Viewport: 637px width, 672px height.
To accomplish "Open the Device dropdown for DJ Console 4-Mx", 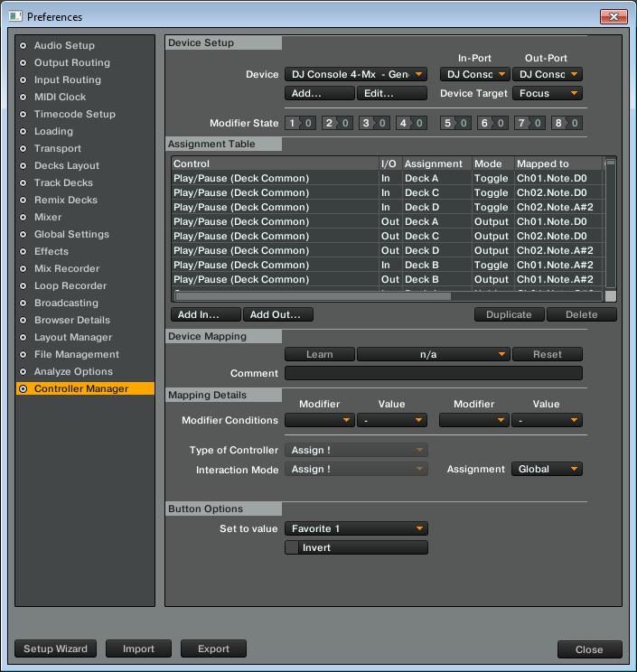I will click(356, 74).
